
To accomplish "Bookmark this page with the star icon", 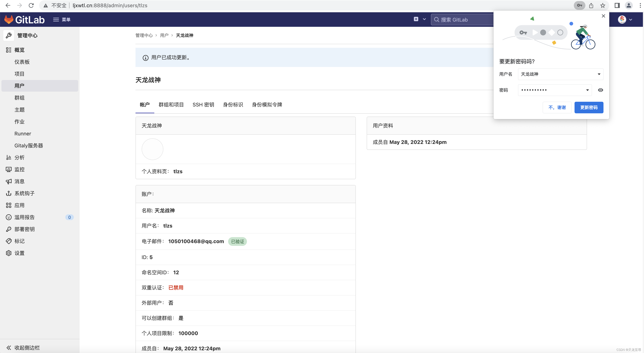I will [603, 5].
